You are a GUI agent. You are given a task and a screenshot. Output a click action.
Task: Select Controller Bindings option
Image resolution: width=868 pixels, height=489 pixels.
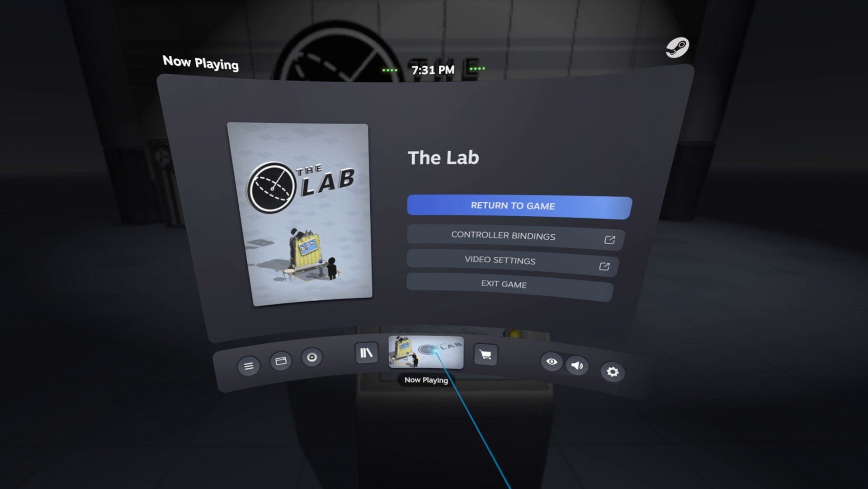(x=510, y=236)
